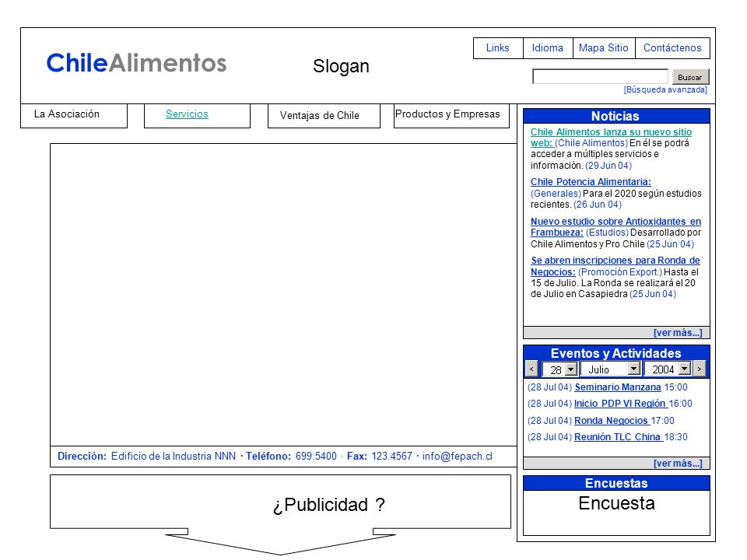Go to next date in Eventos calendar
Screen dimensions: 747x560
700,369
